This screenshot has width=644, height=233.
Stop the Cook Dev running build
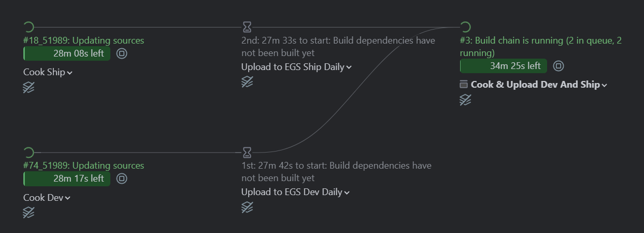point(122,179)
